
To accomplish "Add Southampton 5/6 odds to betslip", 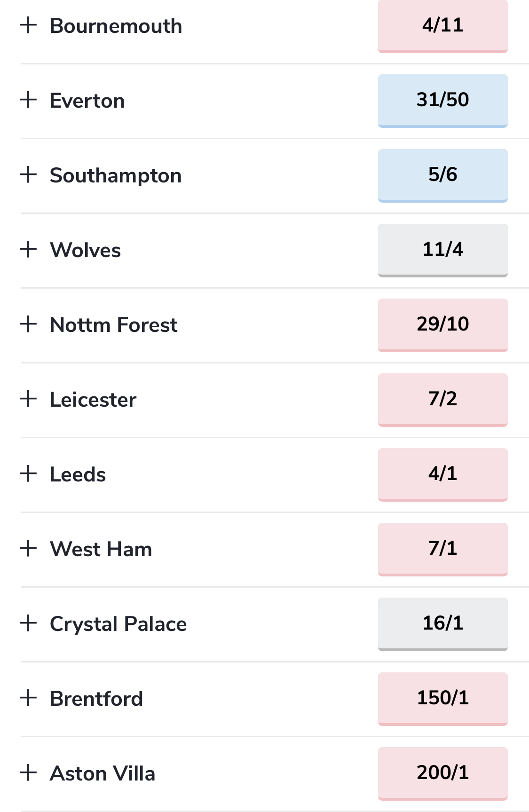I will pyautogui.click(x=443, y=176).
